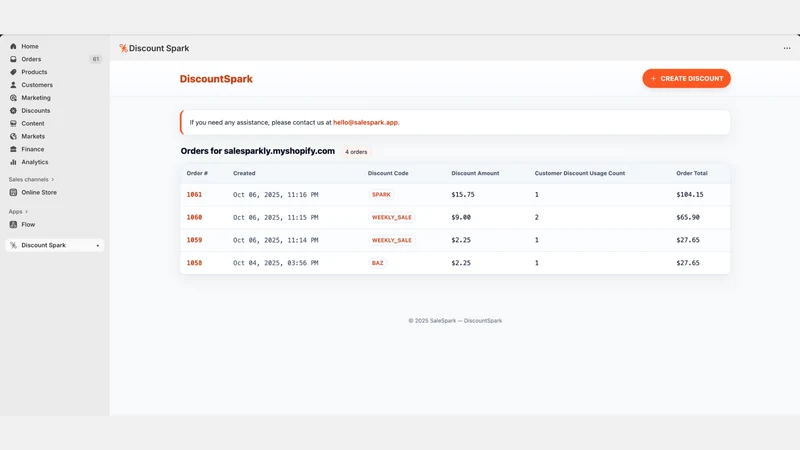Click the Orders inbox icon

click(x=13, y=59)
